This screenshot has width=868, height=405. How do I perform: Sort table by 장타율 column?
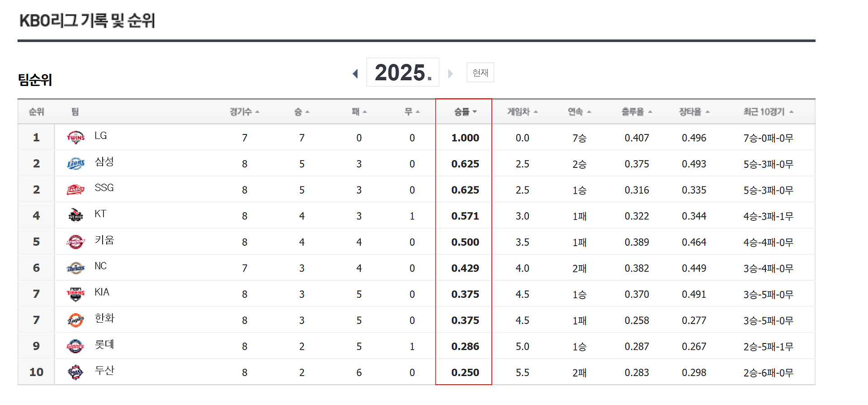[x=694, y=112]
